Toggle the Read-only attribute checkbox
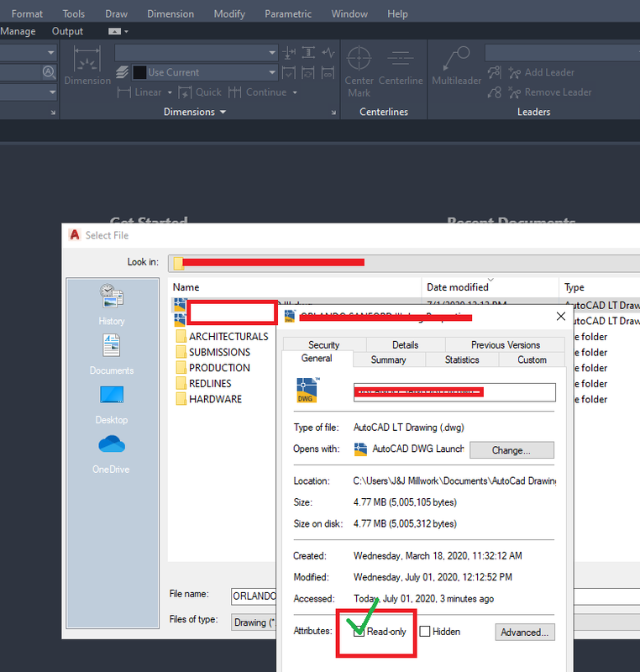The height and width of the screenshot is (672, 640). point(359,632)
